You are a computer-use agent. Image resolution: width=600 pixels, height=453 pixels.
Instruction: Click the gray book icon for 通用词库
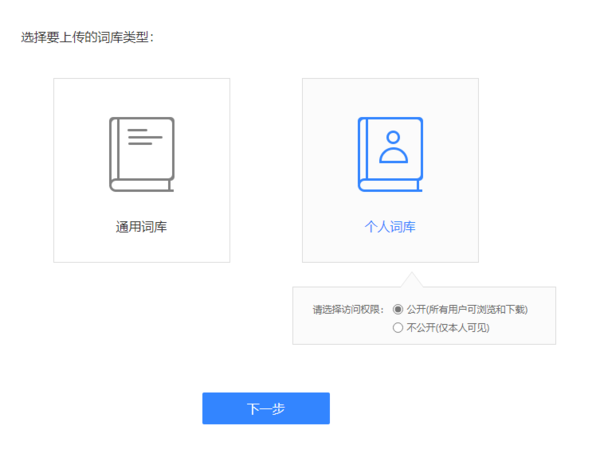click(x=141, y=154)
